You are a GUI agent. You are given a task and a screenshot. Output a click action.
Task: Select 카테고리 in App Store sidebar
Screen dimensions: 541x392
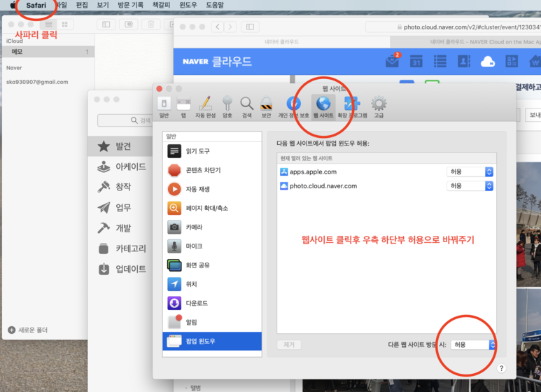[x=120, y=248]
